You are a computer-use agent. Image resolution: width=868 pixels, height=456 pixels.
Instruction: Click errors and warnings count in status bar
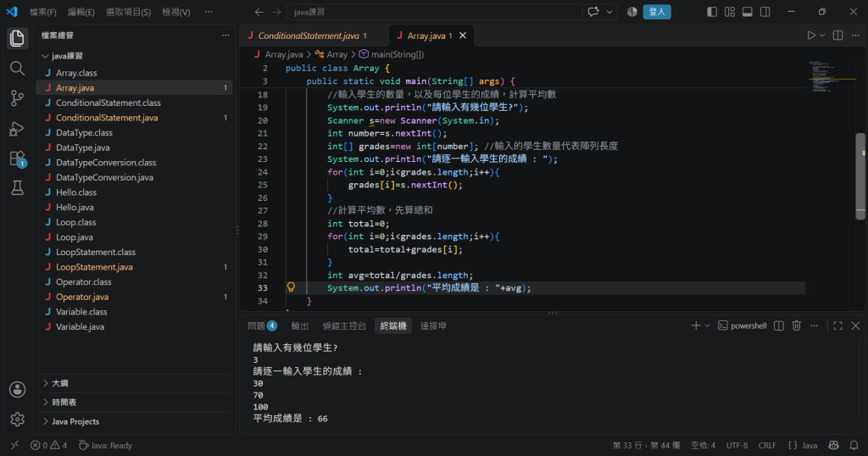[48, 445]
